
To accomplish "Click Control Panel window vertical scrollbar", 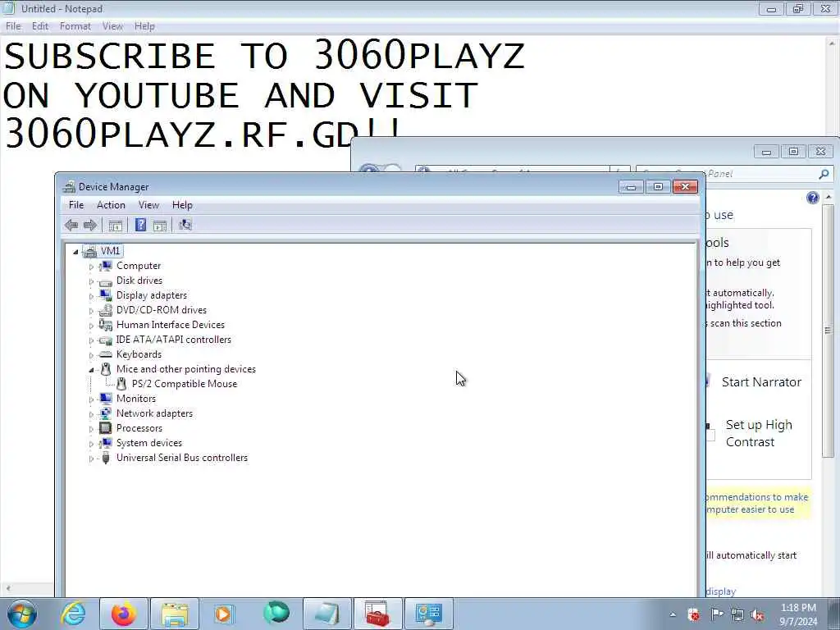I will tap(829, 332).
